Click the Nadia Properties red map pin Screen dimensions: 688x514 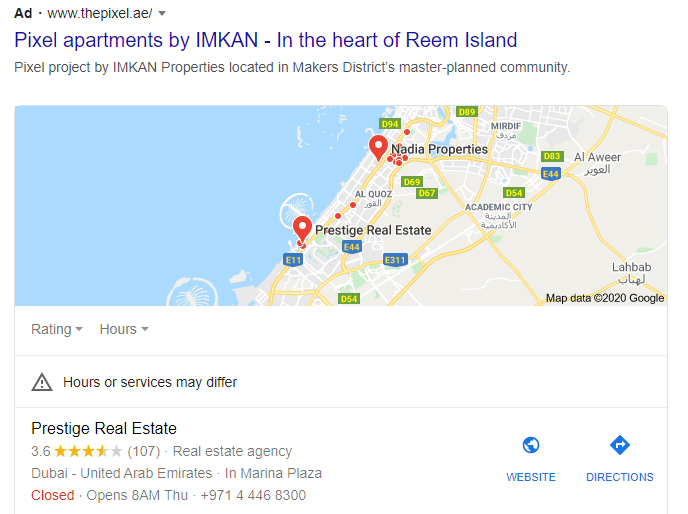point(379,148)
